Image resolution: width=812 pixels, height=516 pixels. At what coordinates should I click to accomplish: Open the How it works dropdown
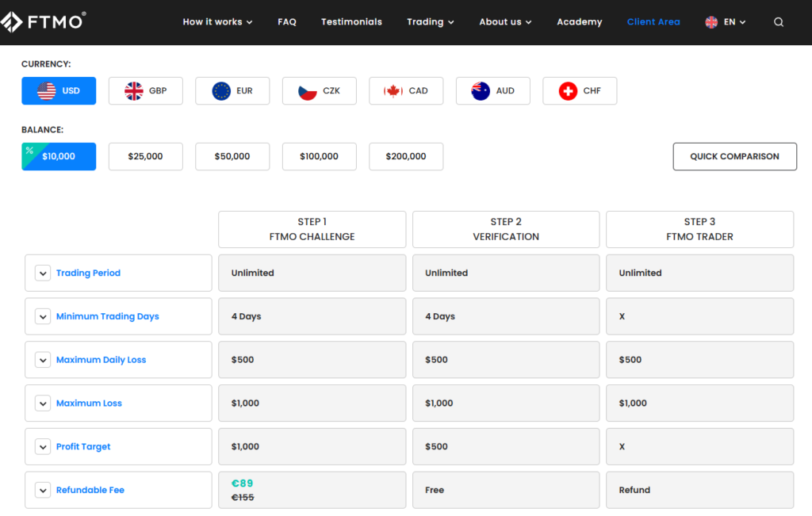[x=217, y=22]
